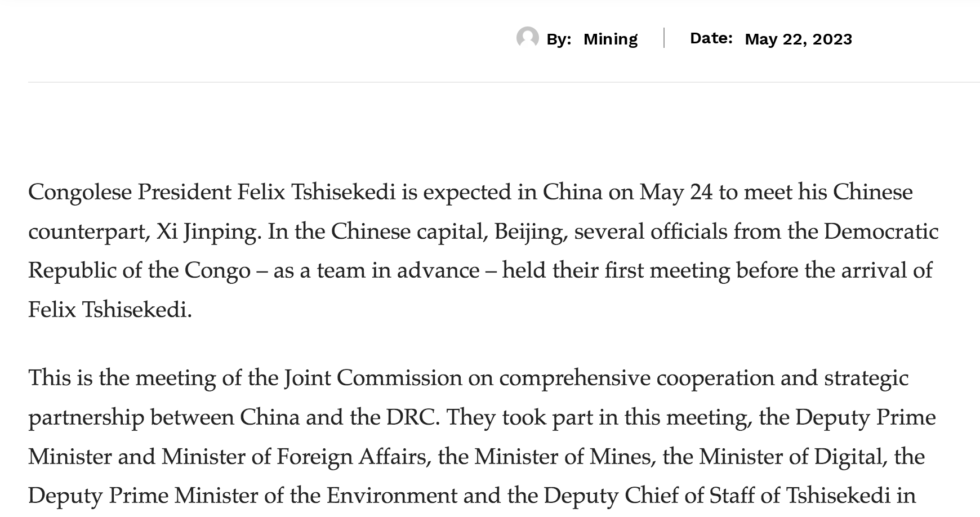Image resolution: width=980 pixels, height=517 pixels.
Task: Click the grey author avatar icon
Action: tap(528, 38)
